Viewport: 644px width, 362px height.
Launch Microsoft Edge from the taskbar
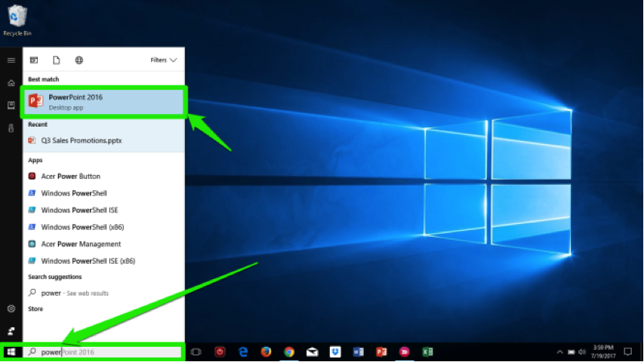(243, 351)
